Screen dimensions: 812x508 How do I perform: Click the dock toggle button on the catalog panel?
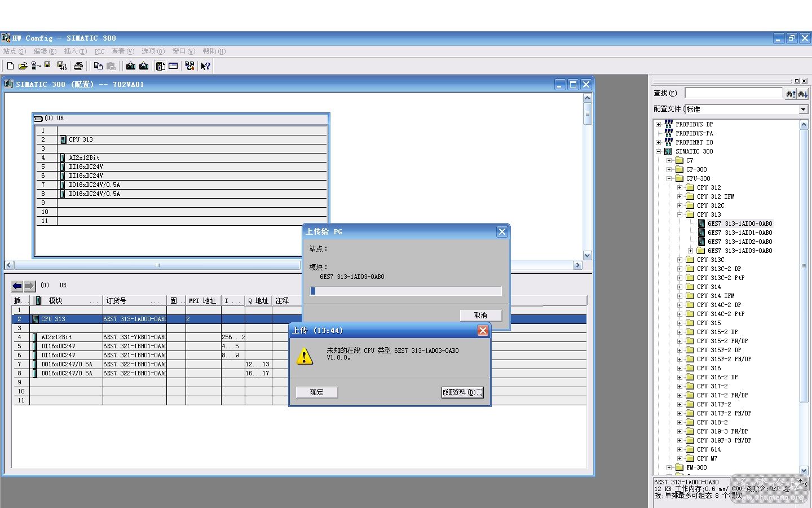pyautogui.click(x=797, y=81)
